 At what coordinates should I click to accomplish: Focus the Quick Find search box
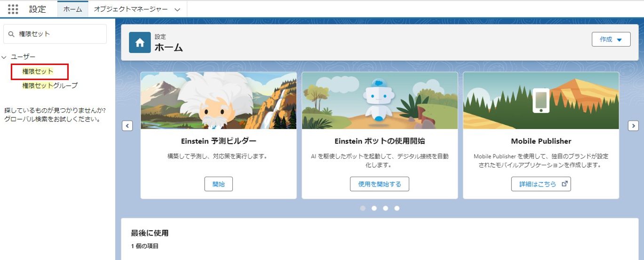coord(55,34)
